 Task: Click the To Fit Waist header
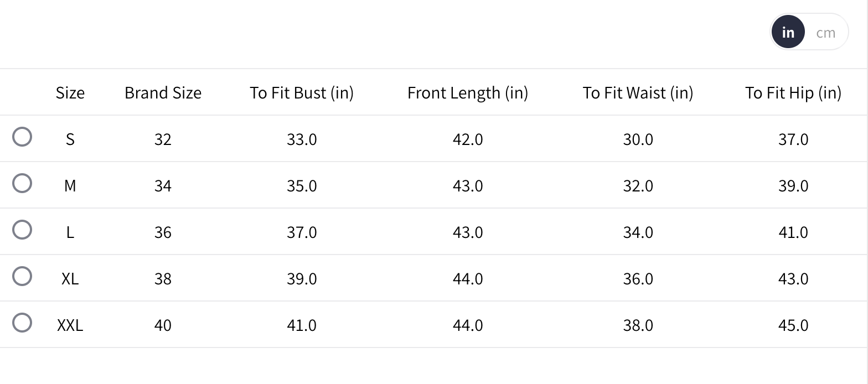(638, 92)
